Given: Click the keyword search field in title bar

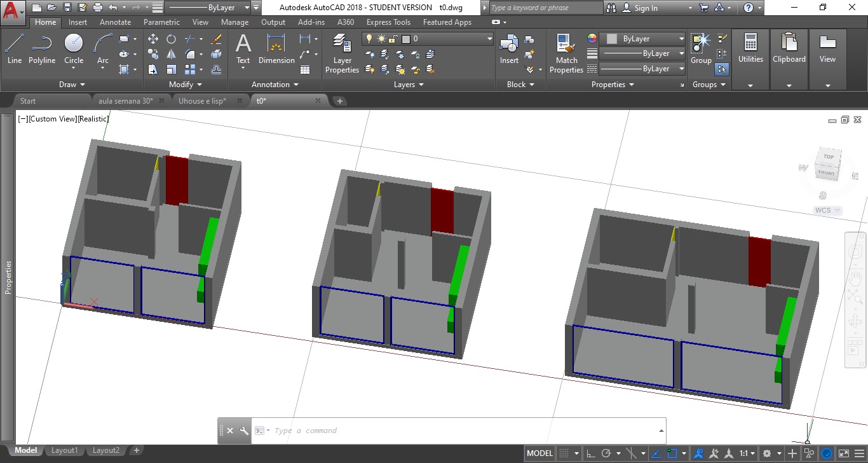Looking at the screenshot, I should tap(545, 8).
